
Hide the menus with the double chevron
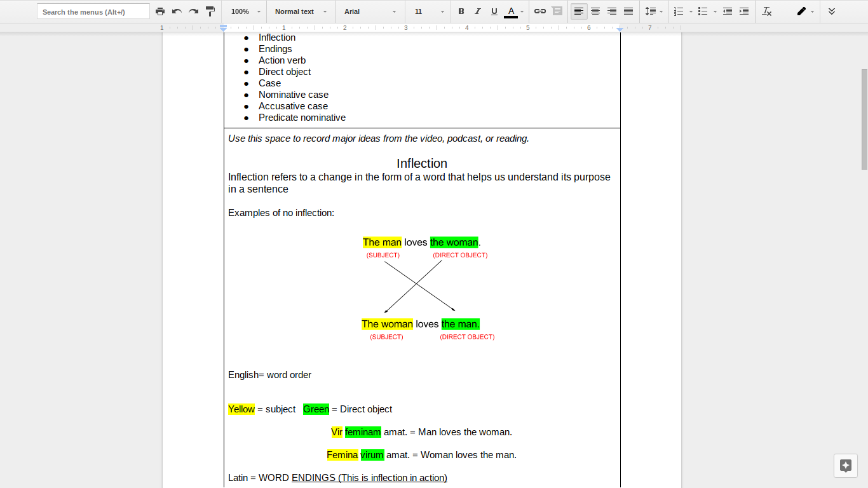click(x=832, y=11)
